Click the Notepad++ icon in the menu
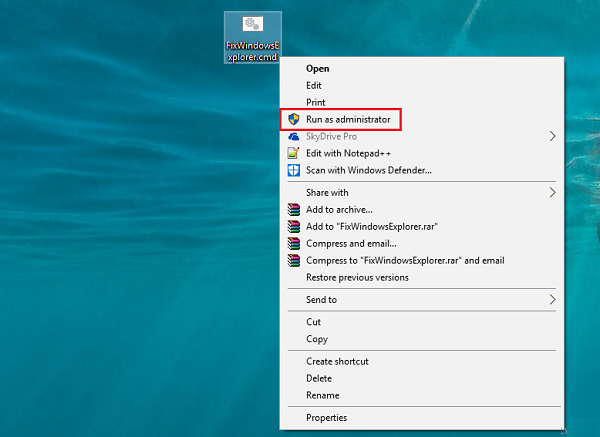The height and width of the screenshot is (437, 600). pyautogui.click(x=293, y=153)
